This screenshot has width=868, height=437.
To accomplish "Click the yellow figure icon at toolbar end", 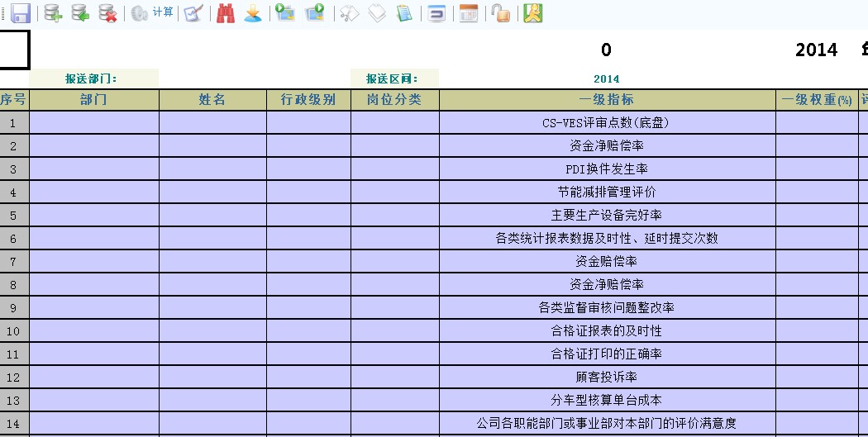I will 533,13.
